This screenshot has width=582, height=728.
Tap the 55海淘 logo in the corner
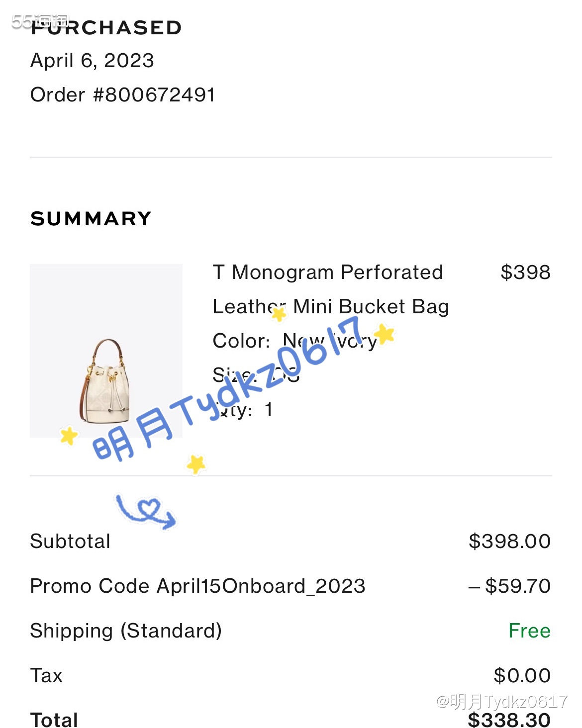[40, 21]
